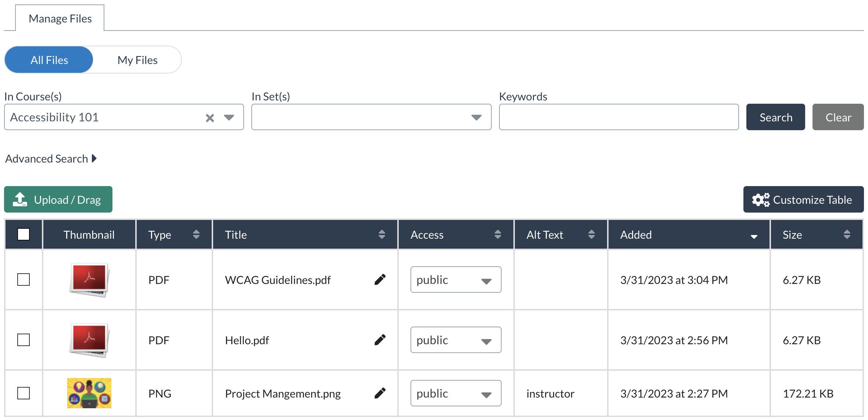Select the Project Mangement.png row checkbox
The width and height of the screenshot is (868, 420).
24,393
